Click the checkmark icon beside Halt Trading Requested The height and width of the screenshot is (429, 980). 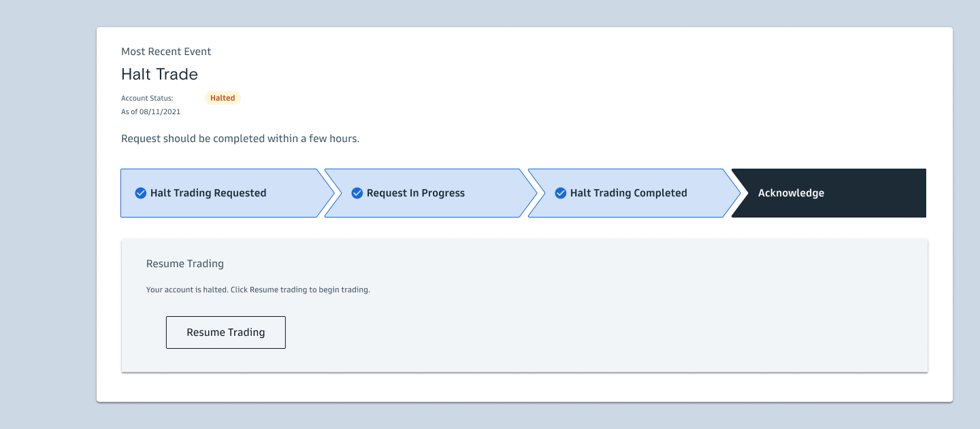pos(141,193)
